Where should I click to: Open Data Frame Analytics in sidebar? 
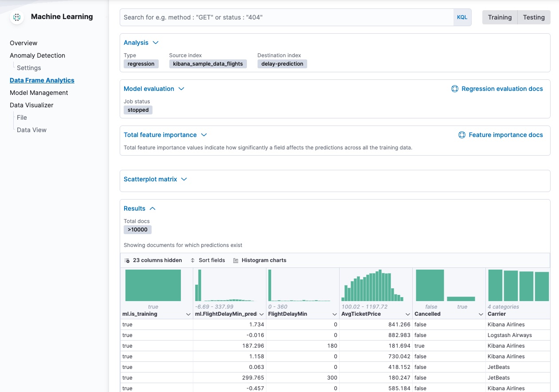coord(42,80)
